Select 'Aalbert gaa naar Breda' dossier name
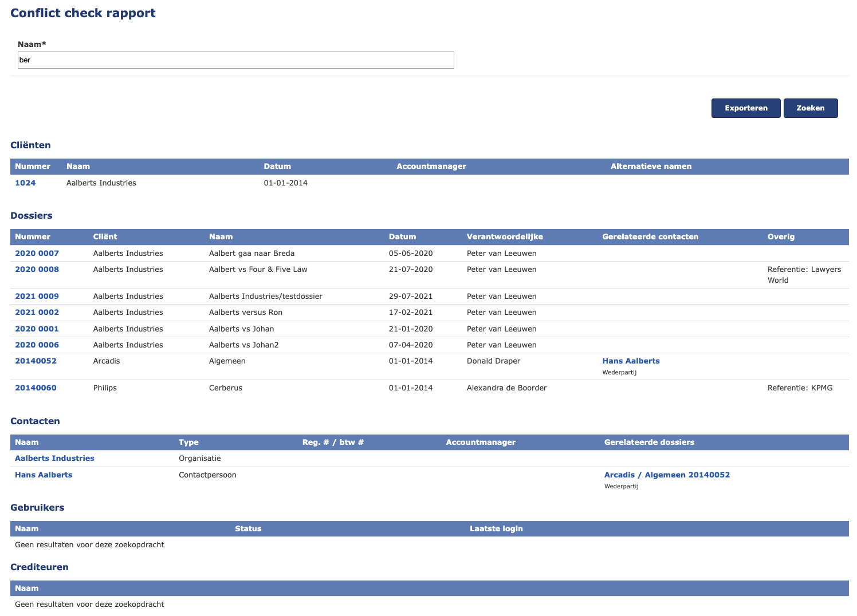Image resolution: width=857 pixels, height=616 pixels. (251, 254)
